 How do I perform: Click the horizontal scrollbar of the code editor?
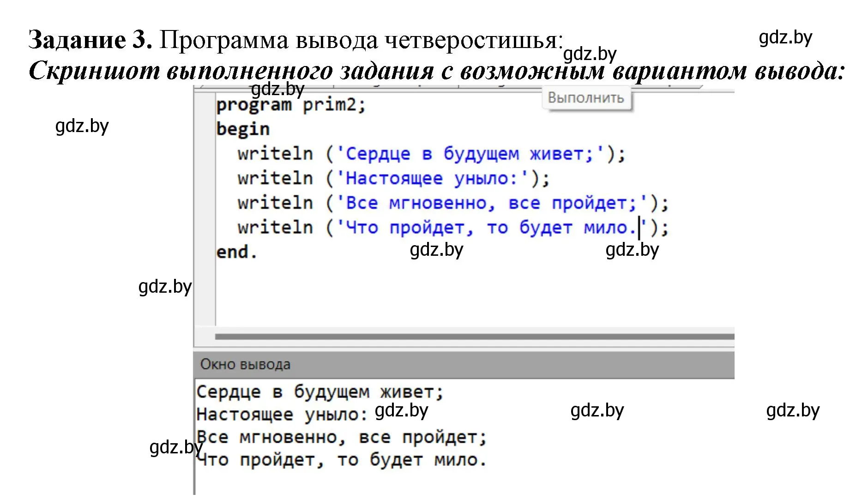click(475, 337)
